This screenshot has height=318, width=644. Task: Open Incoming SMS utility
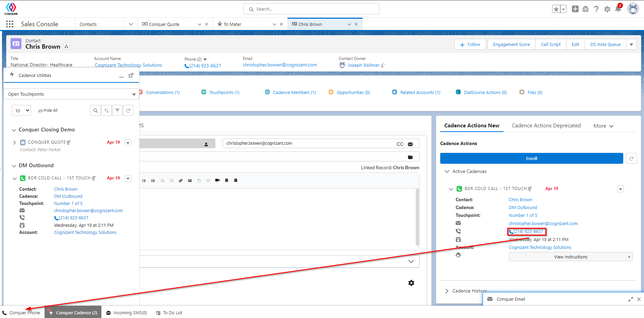point(127,313)
